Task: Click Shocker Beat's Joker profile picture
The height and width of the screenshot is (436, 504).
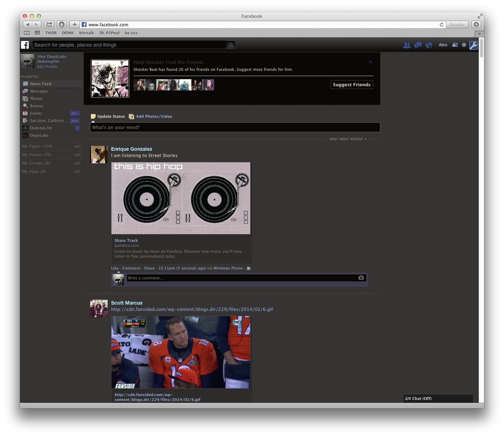Action: [x=110, y=79]
